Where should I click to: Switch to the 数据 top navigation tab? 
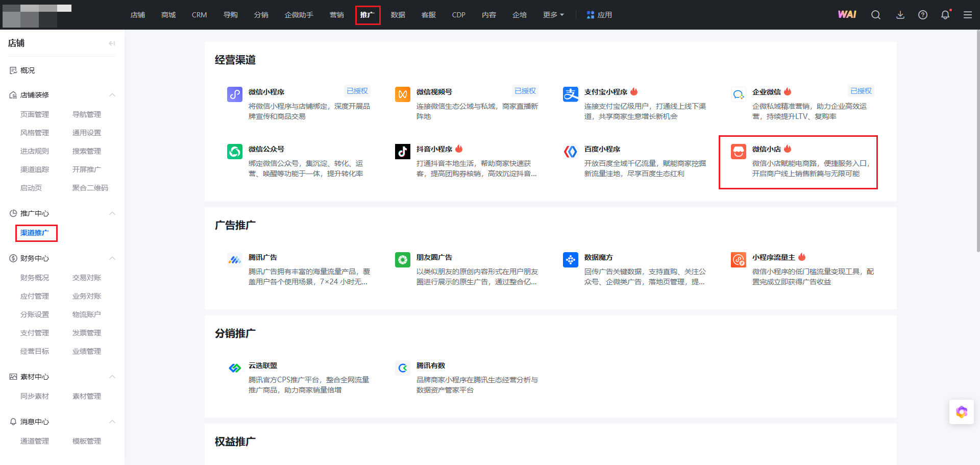(398, 15)
